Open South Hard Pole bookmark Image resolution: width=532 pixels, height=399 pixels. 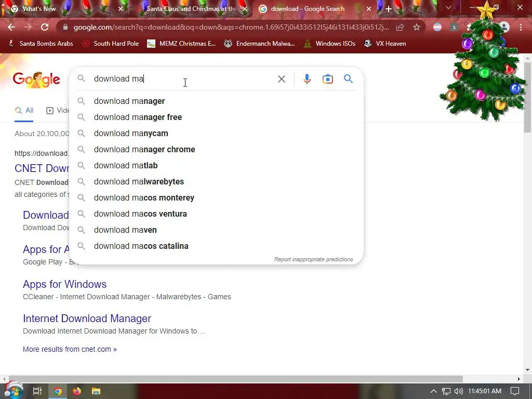111,44
